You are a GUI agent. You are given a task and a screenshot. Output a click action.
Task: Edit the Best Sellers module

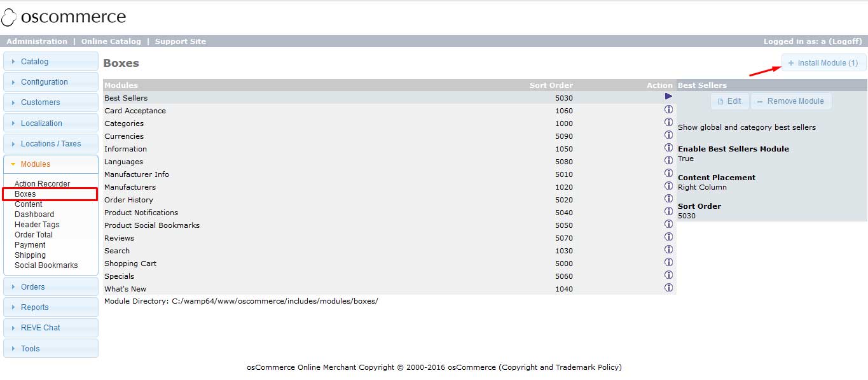pyautogui.click(x=729, y=101)
